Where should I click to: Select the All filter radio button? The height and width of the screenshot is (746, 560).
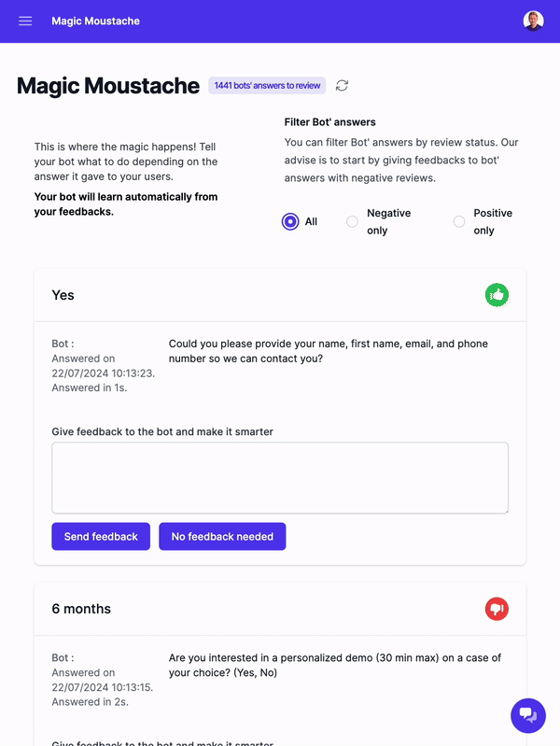[x=290, y=221]
